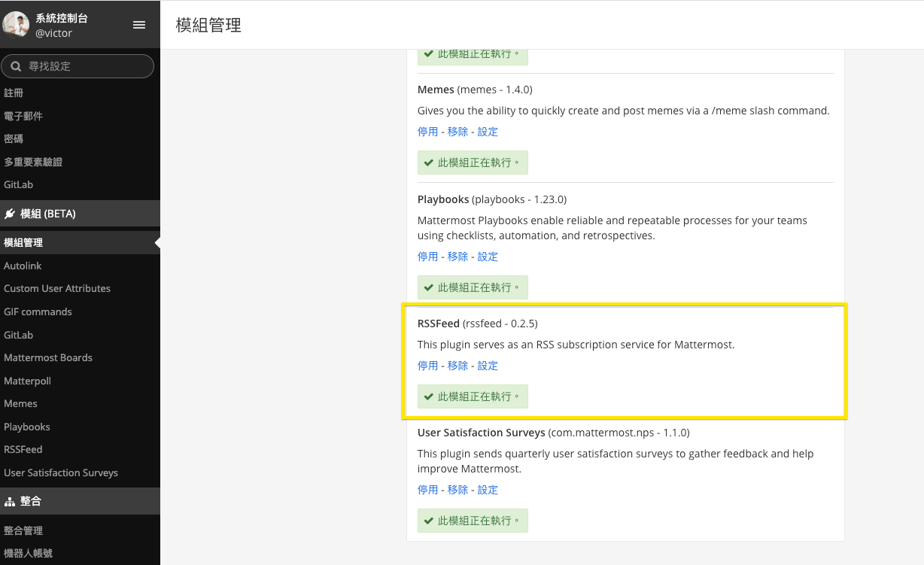Click the 系統控制台 title in sidebar header
Image resolution: width=924 pixels, height=565 pixels.
pyautogui.click(x=62, y=18)
